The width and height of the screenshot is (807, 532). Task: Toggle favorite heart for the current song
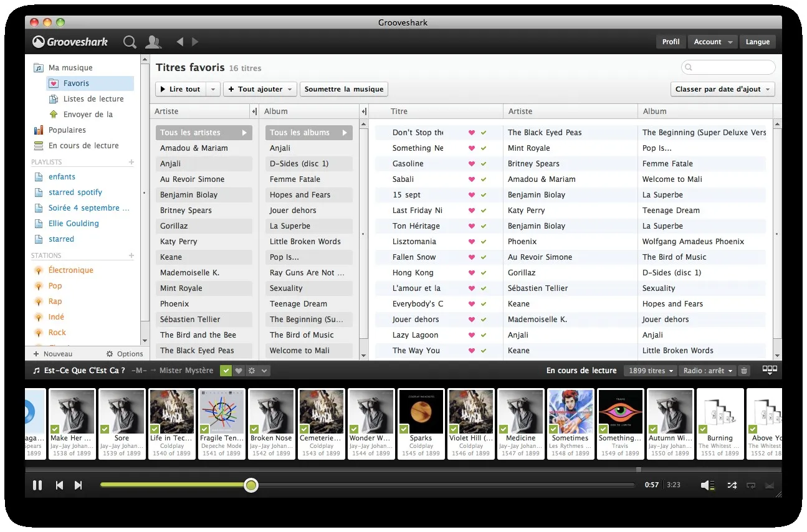239,371
